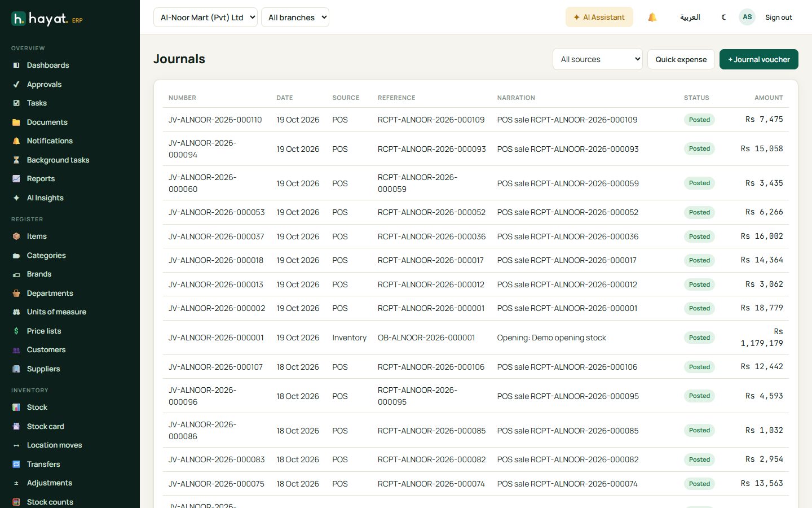
Task: Click the Quick expense button
Action: [681, 59]
